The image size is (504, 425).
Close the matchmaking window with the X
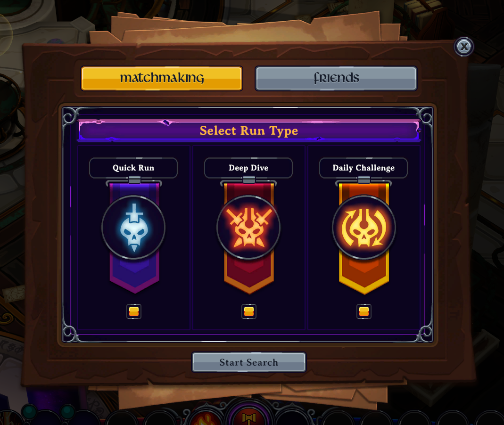coord(463,47)
